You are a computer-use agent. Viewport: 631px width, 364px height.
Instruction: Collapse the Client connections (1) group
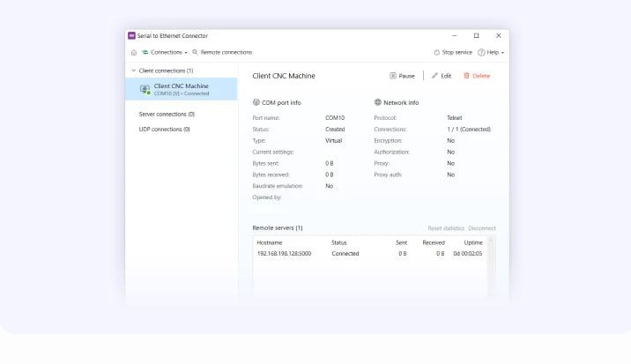(x=134, y=71)
